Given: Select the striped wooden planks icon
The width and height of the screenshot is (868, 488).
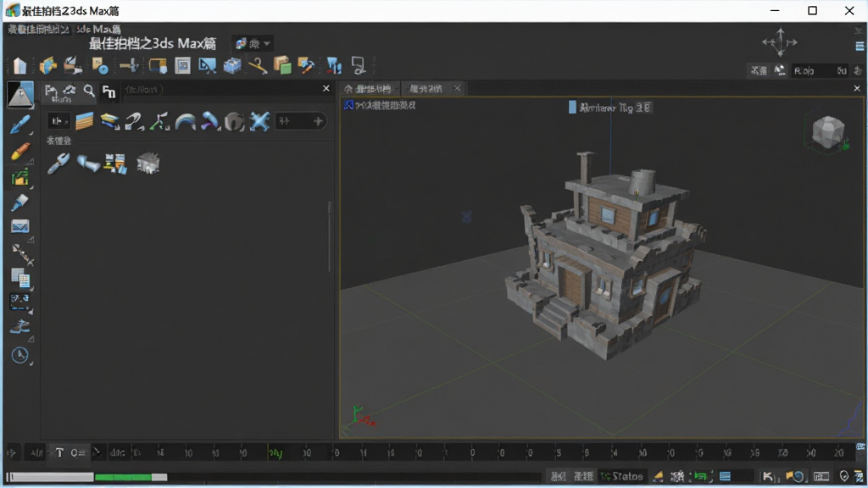Looking at the screenshot, I should click(84, 121).
